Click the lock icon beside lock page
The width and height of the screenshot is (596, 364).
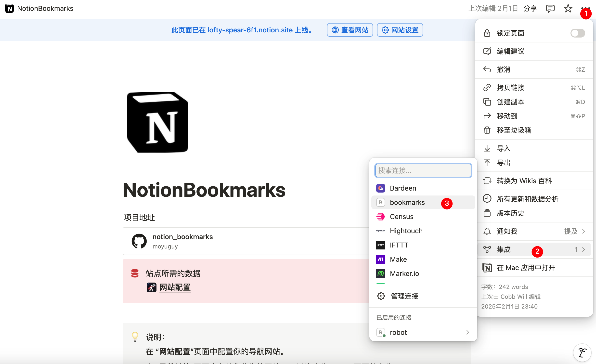(487, 33)
